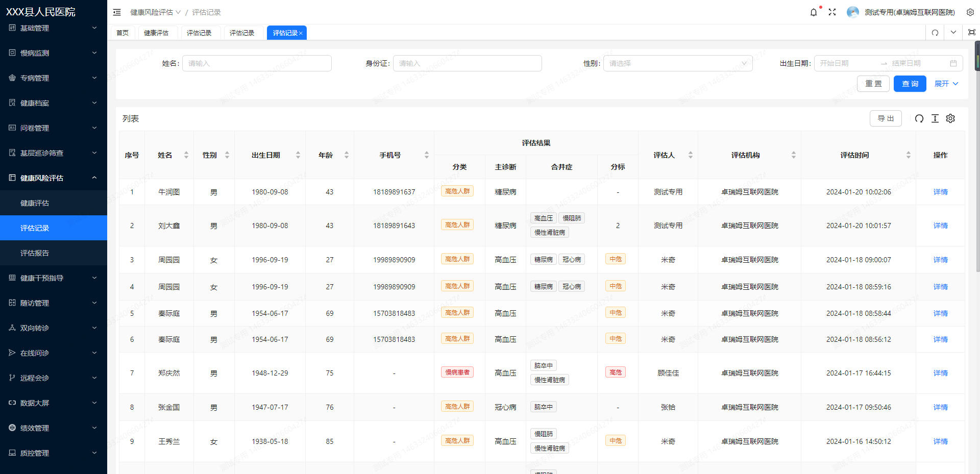This screenshot has width=980, height=474.
Task: Expand 在线问诊 sidebar menu
Action: [54, 353]
